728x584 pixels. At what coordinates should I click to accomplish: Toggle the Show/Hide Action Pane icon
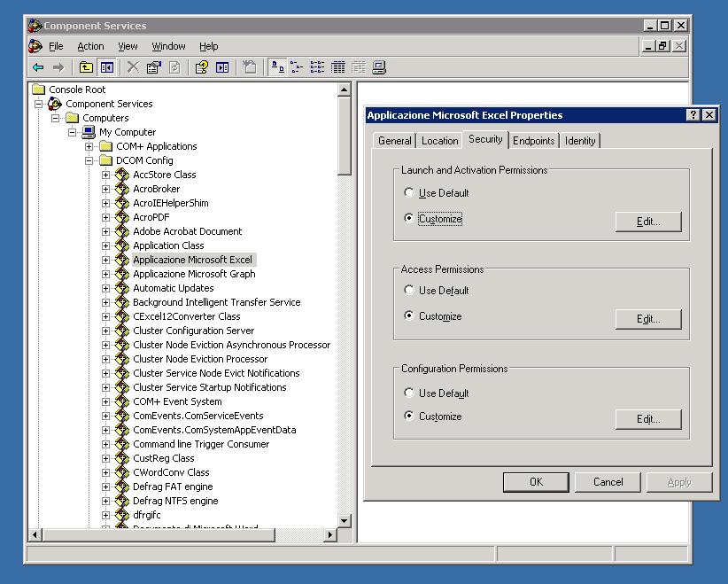tap(222, 68)
